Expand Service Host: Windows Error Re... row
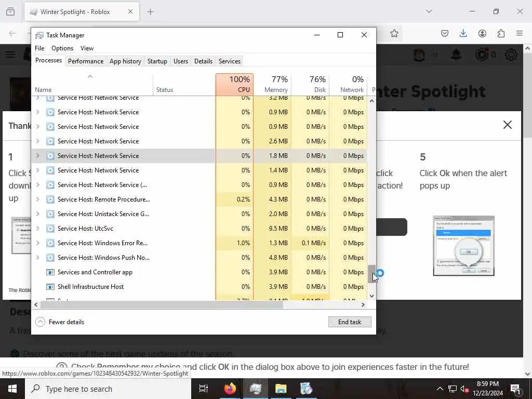 pyautogui.click(x=37, y=243)
